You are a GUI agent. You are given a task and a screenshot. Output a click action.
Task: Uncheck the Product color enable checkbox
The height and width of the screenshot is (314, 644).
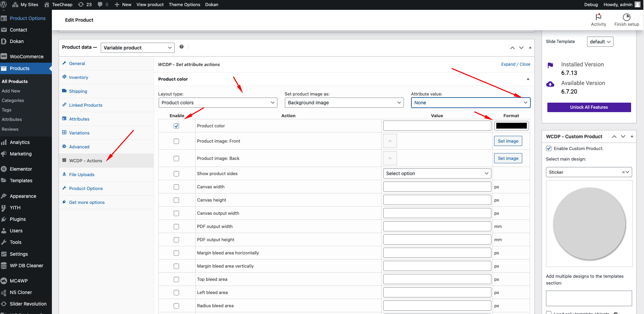176,126
